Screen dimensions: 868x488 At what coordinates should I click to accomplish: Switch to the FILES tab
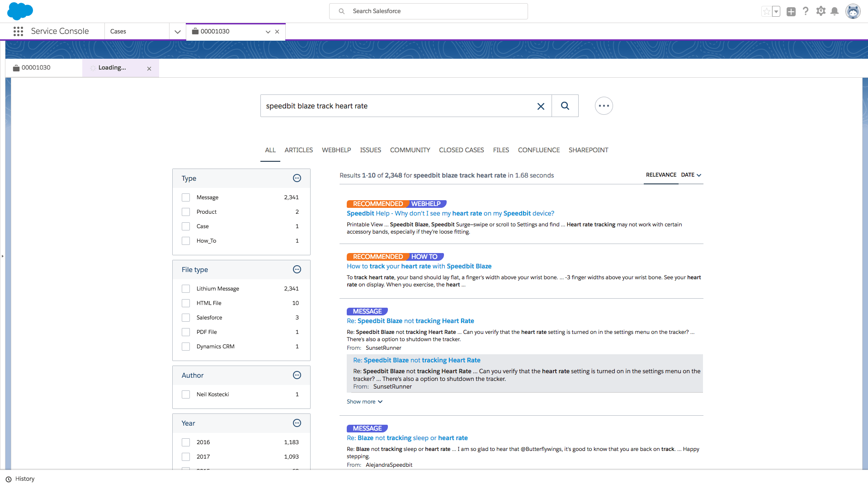point(501,150)
